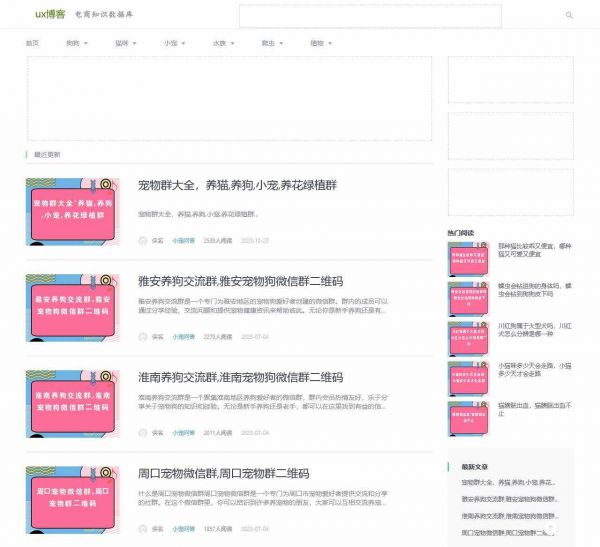Click the excerpt text of 周口宠物微信群 article
This screenshot has height=547, width=600.
click(x=263, y=498)
